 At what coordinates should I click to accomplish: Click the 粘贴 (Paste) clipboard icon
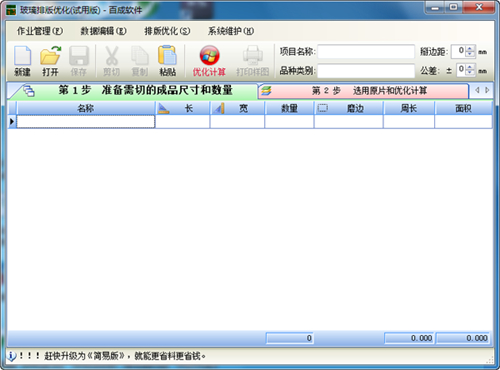pyautogui.click(x=167, y=61)
